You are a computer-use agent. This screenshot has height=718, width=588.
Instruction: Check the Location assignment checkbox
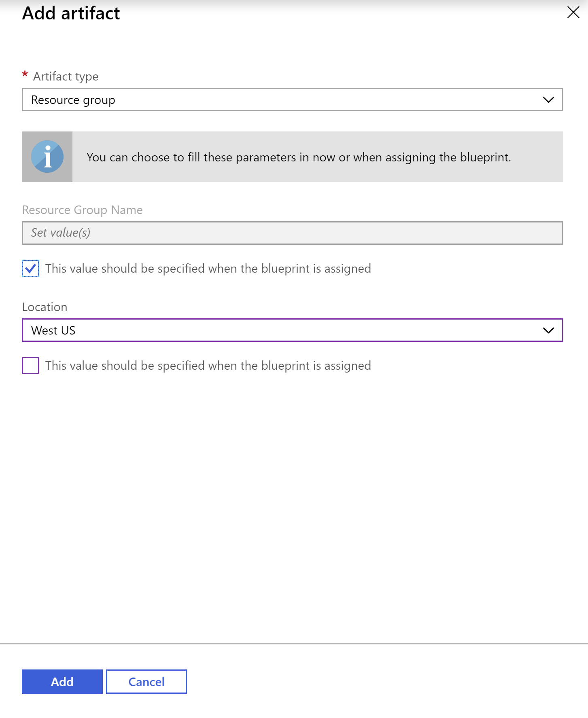31,365
